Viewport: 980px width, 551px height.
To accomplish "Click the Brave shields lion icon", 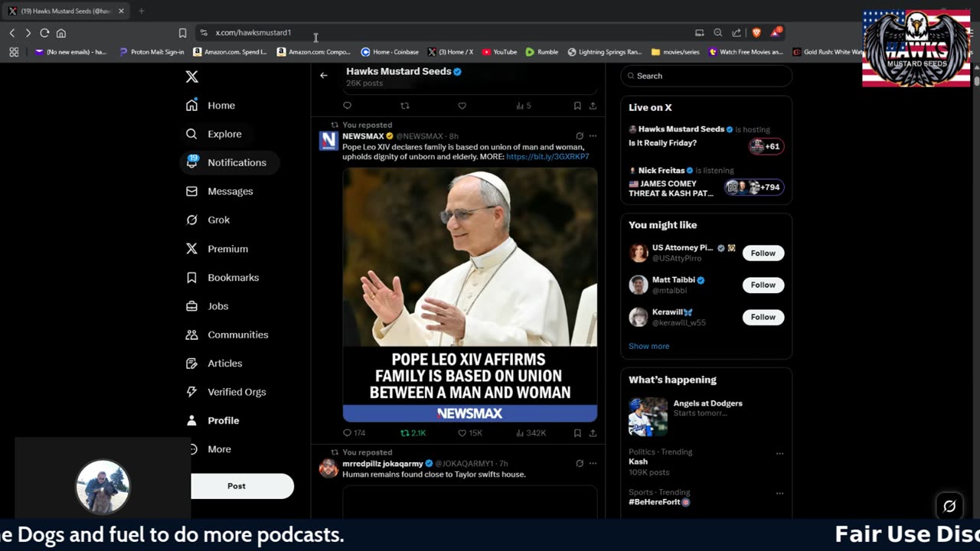I will [756, 33].
